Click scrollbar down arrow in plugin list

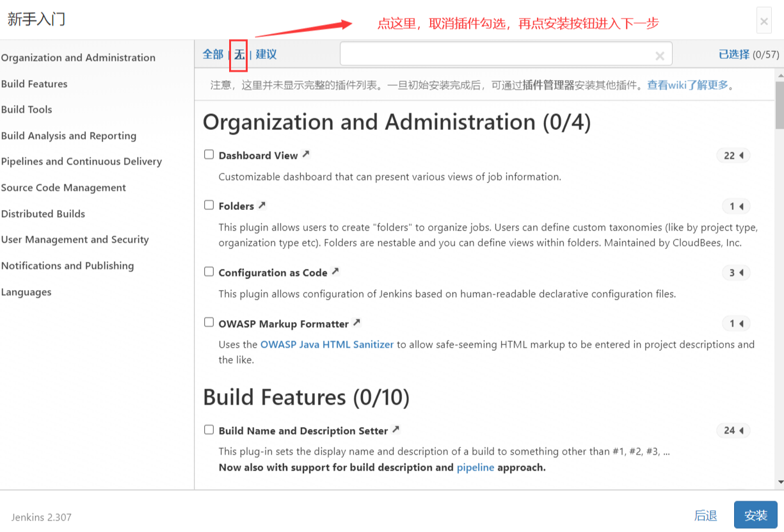click(780, 482)
